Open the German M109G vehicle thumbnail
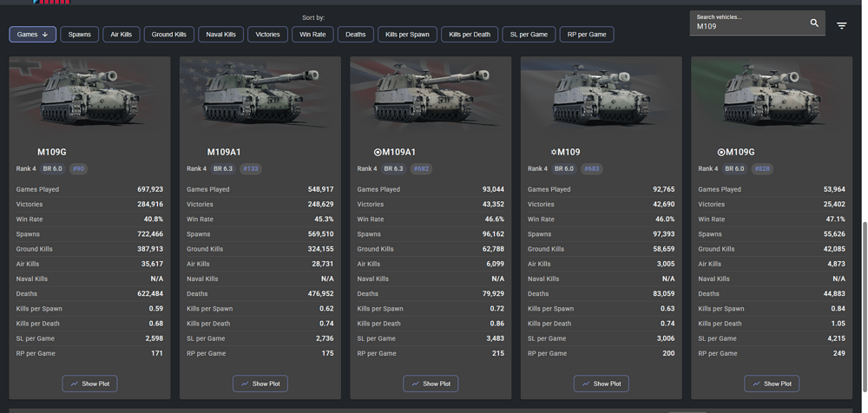Viewport: 868px width, 413px height. pos(89,95)
